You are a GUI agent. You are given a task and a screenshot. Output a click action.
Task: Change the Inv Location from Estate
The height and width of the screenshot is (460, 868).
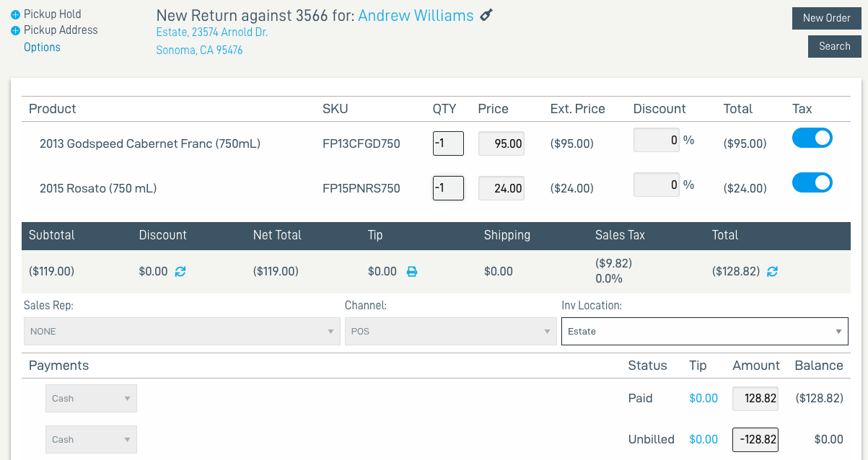tap(705, 331)
